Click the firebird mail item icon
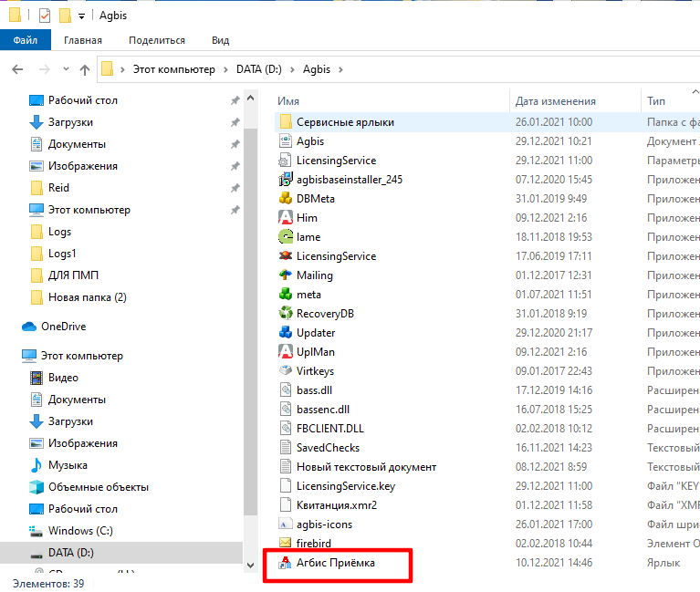 pyautogui.click(x=286, y=543)
